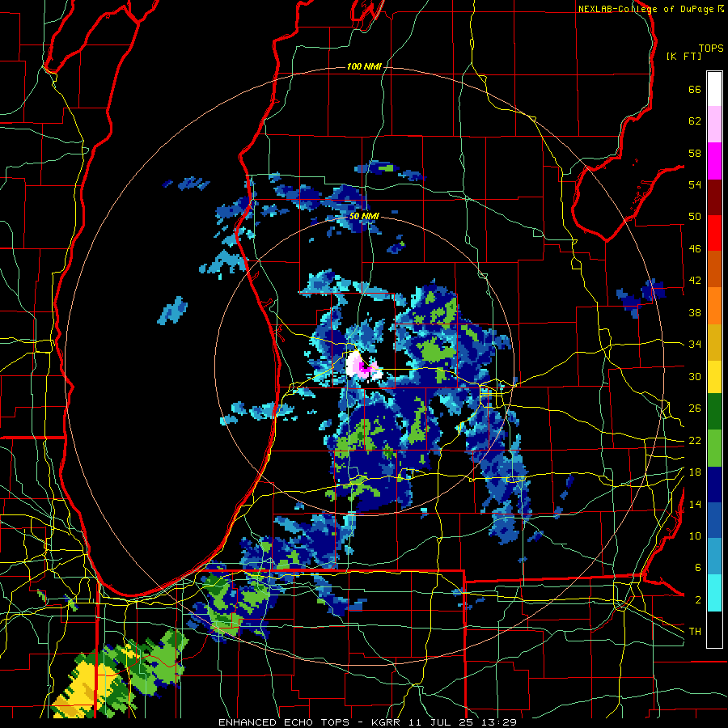
Task: Click the 30 legend value
Action: [x=695, y=376]
